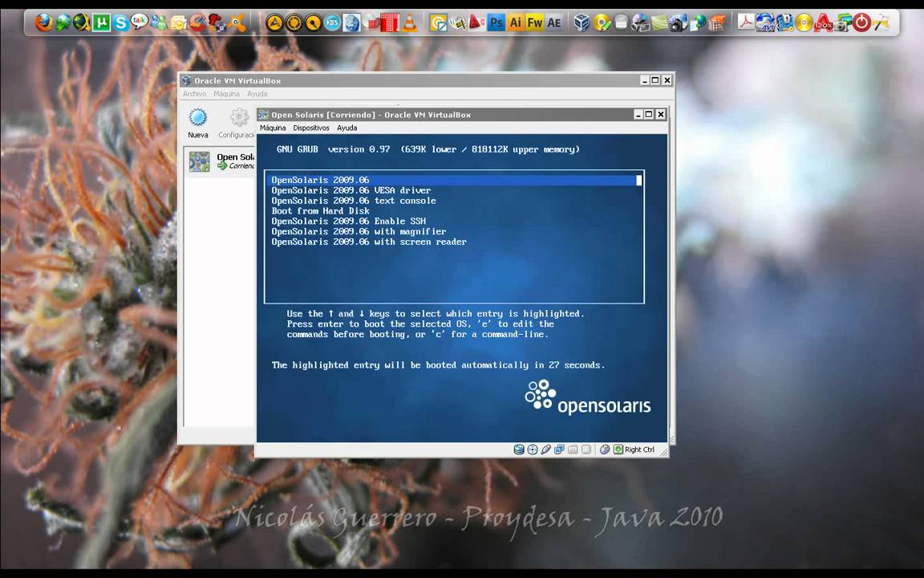
Task: Select 'OpenSolaris 2009.06 text console' entry
Action: [354, 201]
